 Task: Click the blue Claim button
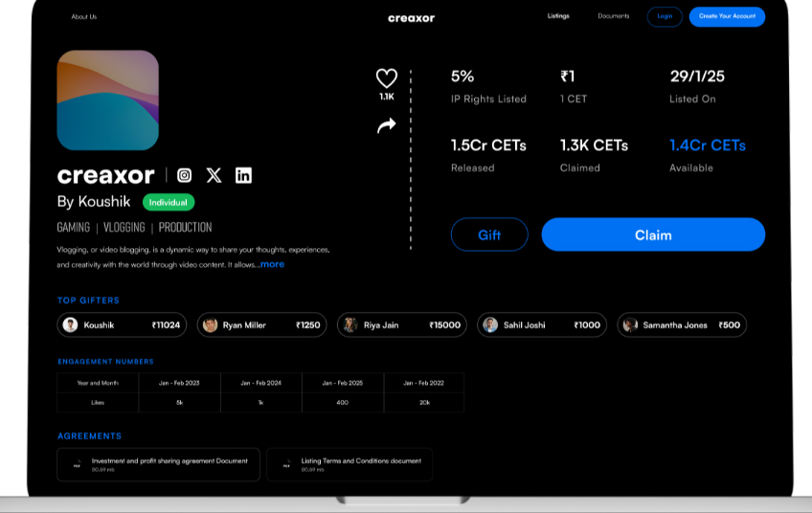(653, 234)
